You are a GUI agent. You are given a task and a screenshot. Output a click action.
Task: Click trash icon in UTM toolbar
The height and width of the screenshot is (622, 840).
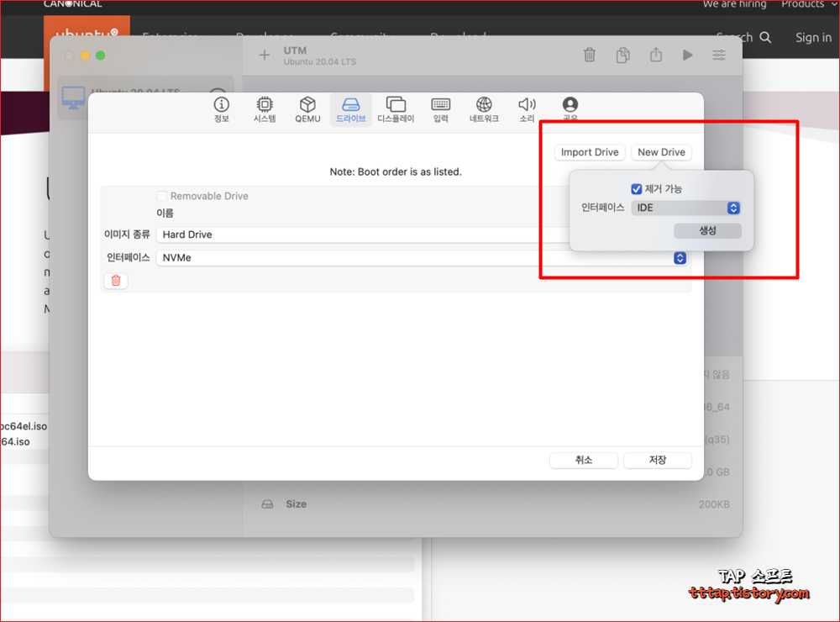point(590,55)
